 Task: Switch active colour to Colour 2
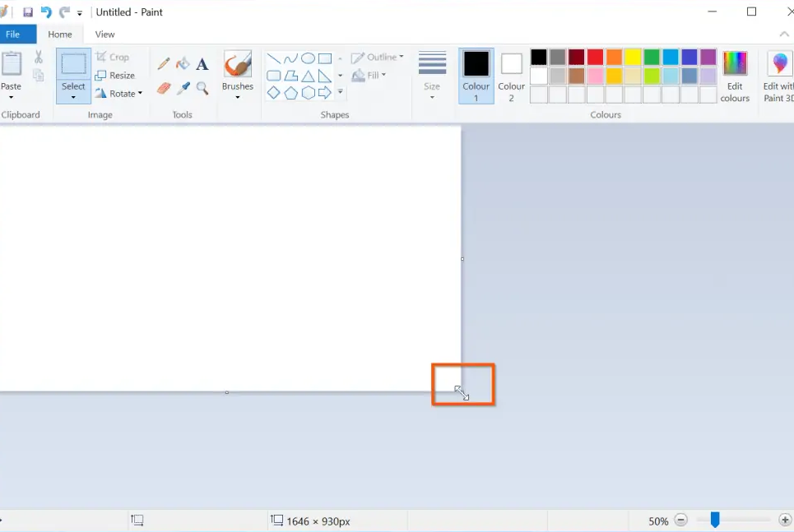point(512,76)
